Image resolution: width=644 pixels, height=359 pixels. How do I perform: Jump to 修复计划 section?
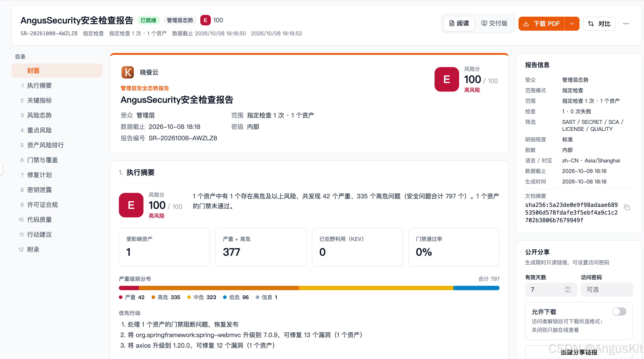pyautogui.click(x=57, y=175)
